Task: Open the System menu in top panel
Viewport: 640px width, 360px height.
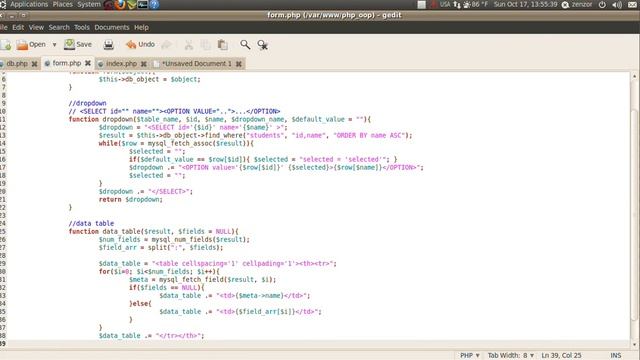Action: pyautogui.click(x=89, y=4)
